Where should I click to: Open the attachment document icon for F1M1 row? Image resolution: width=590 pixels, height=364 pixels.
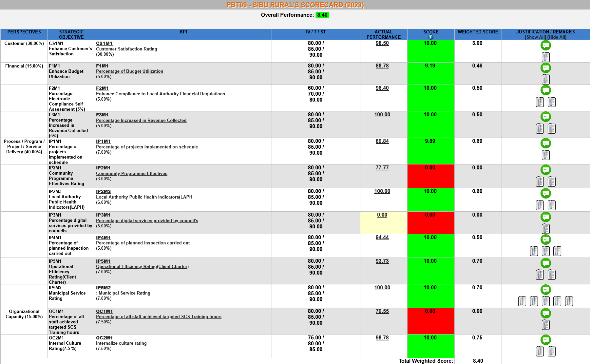545,79
